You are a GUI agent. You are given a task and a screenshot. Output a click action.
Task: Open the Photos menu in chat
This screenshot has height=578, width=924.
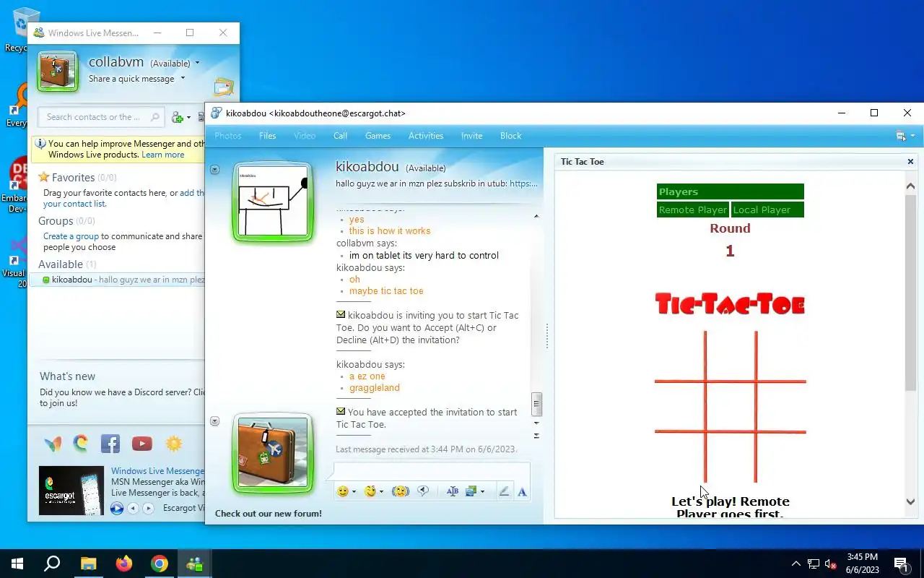click(228, 136)
